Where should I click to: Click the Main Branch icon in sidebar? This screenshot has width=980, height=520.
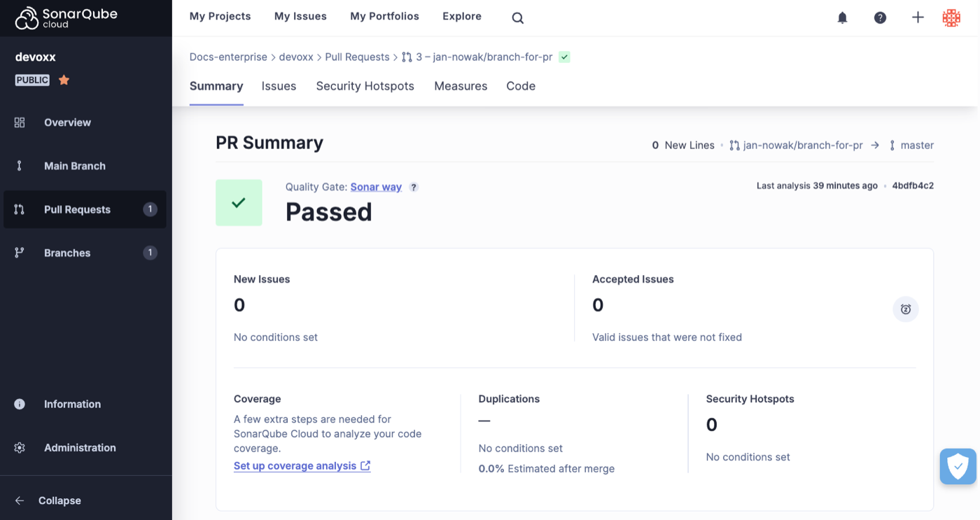click(20, 166)
